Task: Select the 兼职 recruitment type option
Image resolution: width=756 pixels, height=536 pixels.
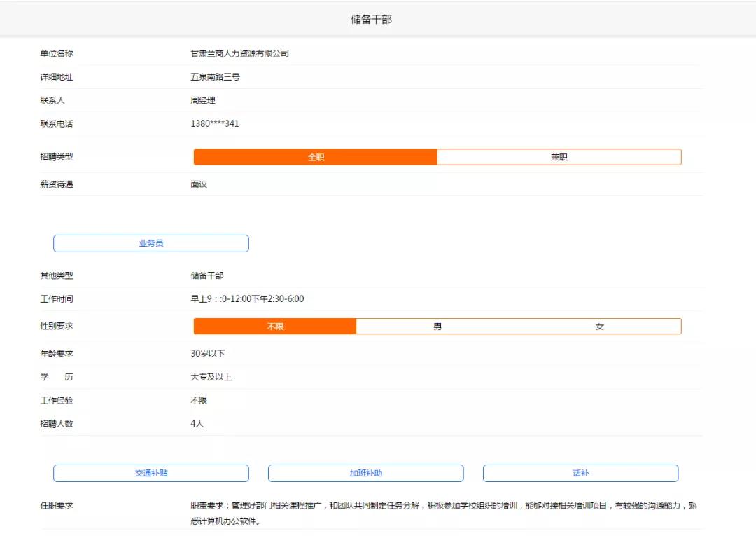Action: [559, 157]
